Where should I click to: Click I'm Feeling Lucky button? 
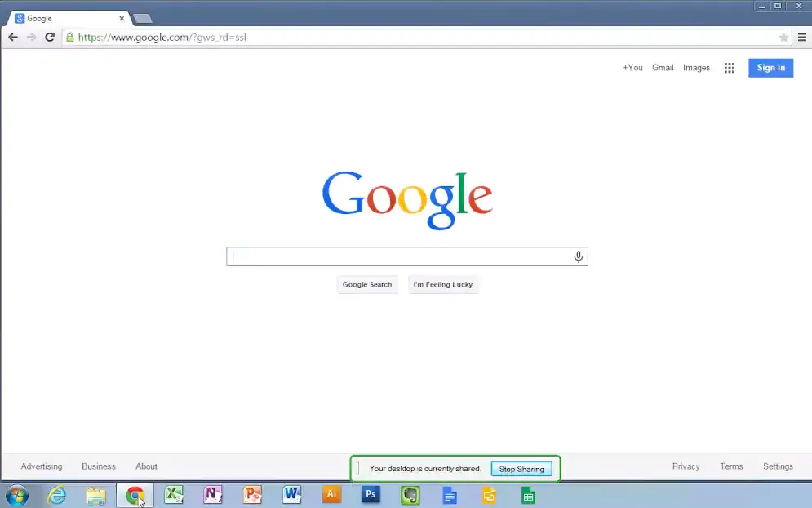(x=443, y=284)
